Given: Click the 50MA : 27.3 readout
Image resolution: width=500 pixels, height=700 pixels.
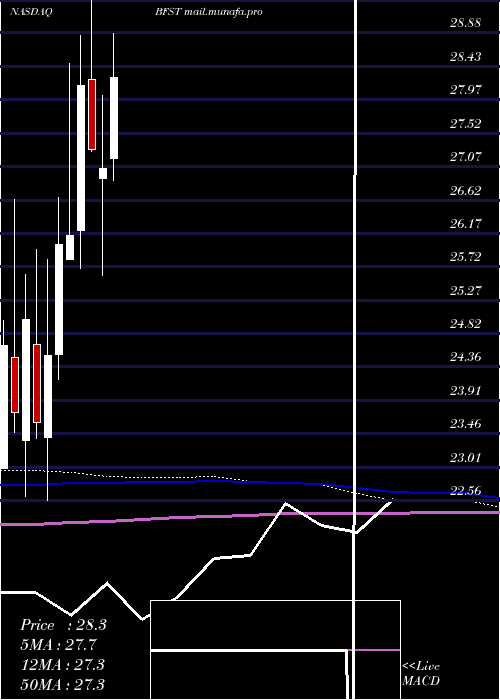Looking at the screenshot, I should click(62, 684).
